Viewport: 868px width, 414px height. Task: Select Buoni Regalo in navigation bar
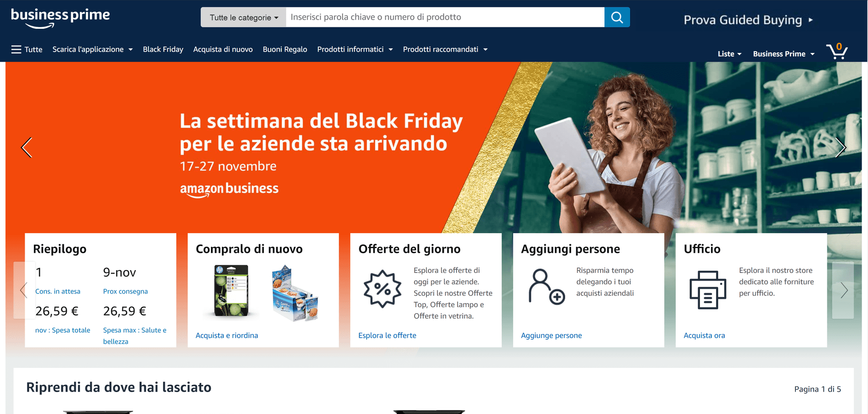point(285,49)
